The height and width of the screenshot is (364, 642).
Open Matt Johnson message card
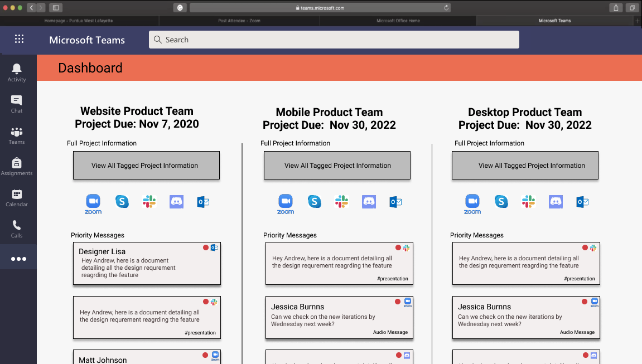tap(147, 357)
